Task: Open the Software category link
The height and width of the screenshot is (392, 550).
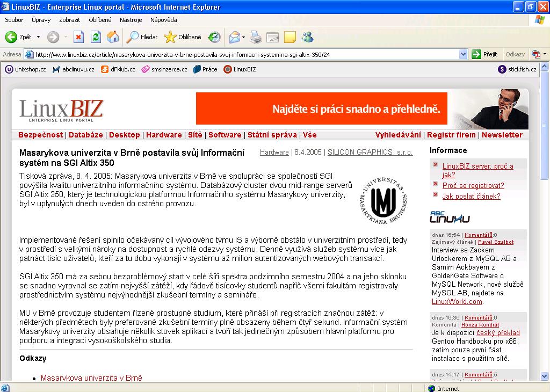Action: pos(225,135)
